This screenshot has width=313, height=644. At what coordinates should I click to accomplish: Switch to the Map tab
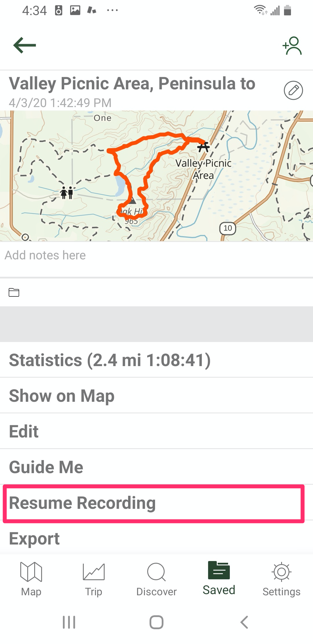click(x=31, y=579)
